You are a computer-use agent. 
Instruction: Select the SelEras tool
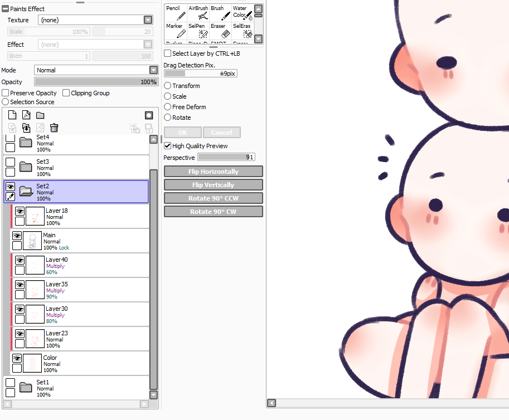(242, 31)
